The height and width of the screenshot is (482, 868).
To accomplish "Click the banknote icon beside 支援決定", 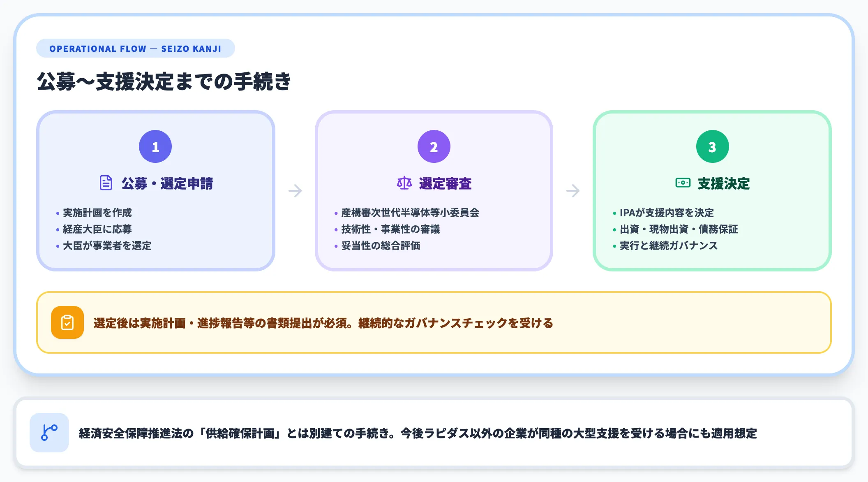I will (x=683, y=183).
